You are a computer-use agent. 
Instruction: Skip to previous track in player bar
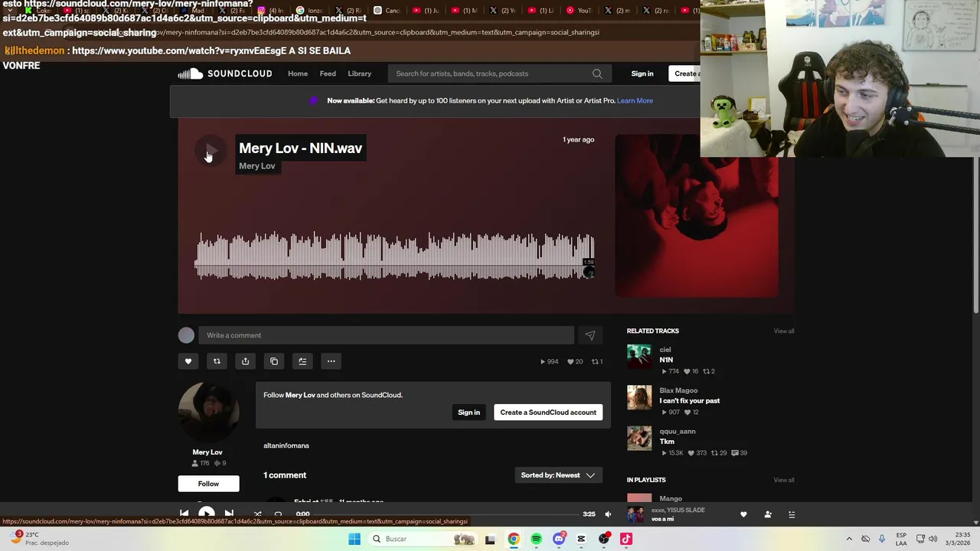184,514
